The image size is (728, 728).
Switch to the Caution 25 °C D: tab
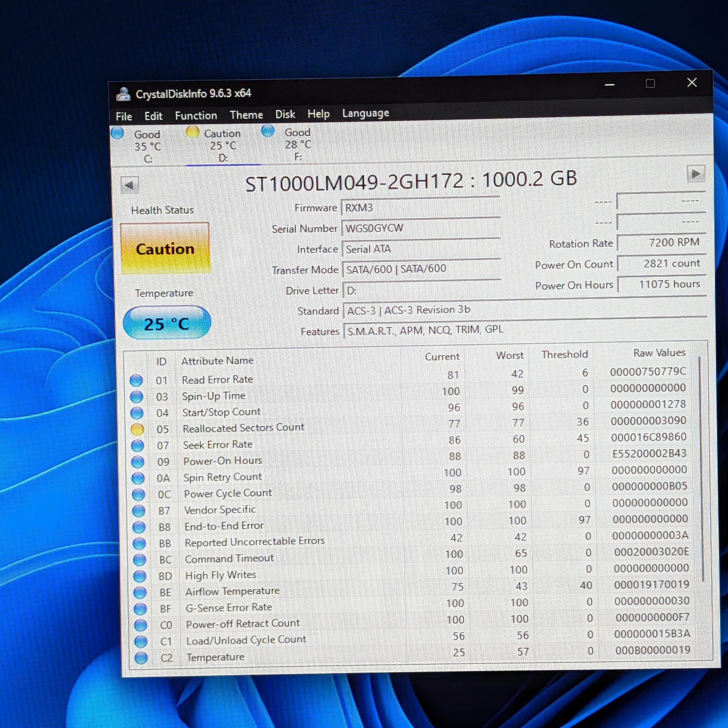click(x=223, y=145)
